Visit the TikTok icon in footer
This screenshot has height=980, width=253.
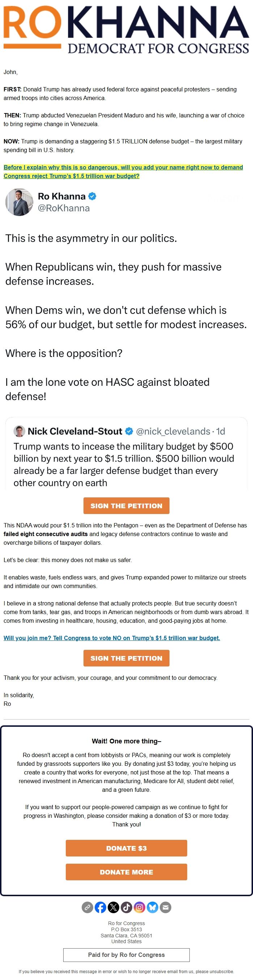(x=126, y=908)
